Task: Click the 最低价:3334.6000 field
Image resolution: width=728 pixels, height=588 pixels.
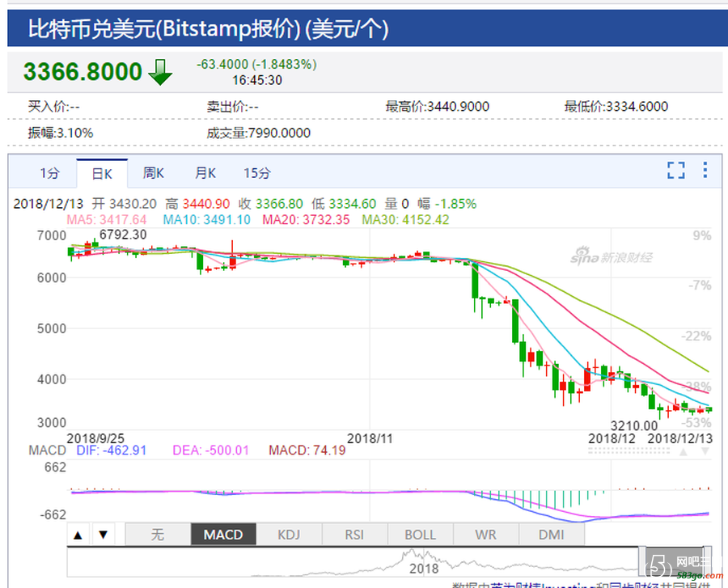Action: coord(616,107)
